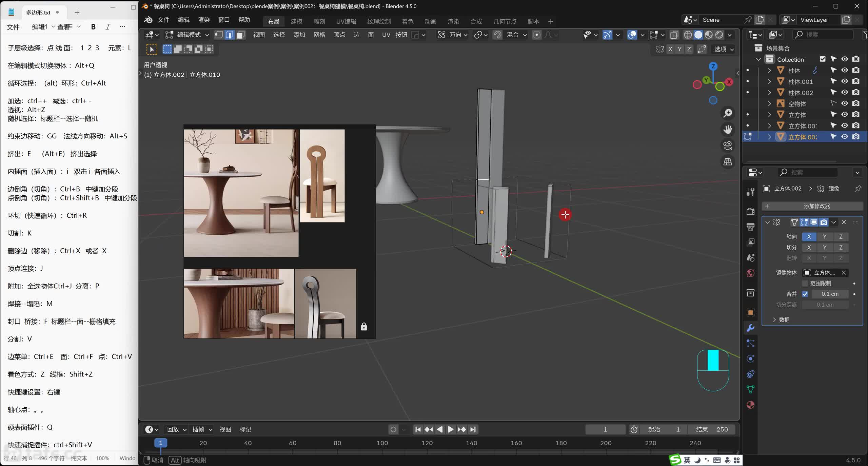This screenshot has width=868, height=466.
Task: Toggle orthographic/perspective grid view icon
Action: tap(728, 162)
